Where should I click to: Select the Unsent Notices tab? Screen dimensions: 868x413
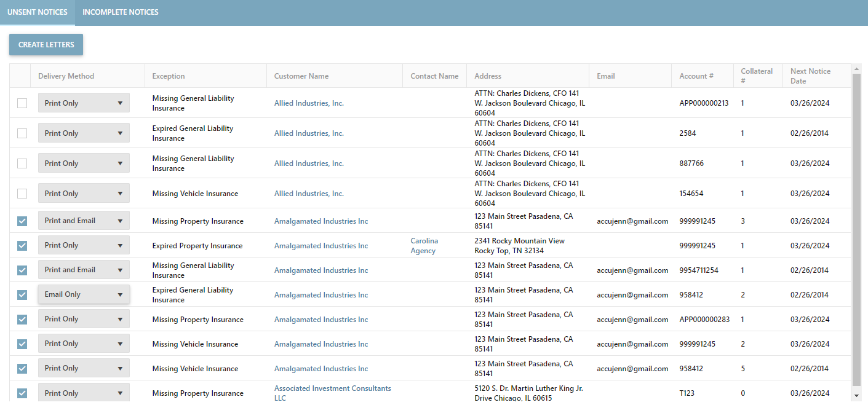coord(38,12)
